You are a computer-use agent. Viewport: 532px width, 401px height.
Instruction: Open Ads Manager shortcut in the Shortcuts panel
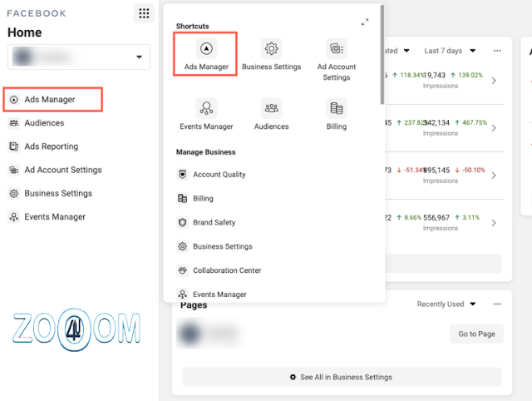(206, 55)
